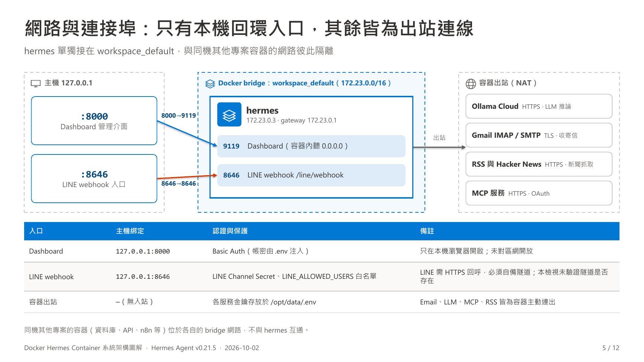Click the 9119 Dashboard port row
Image resolution: width=644 pixels, height=362 pixels.
pyautogui.click(x=311, y=146)
